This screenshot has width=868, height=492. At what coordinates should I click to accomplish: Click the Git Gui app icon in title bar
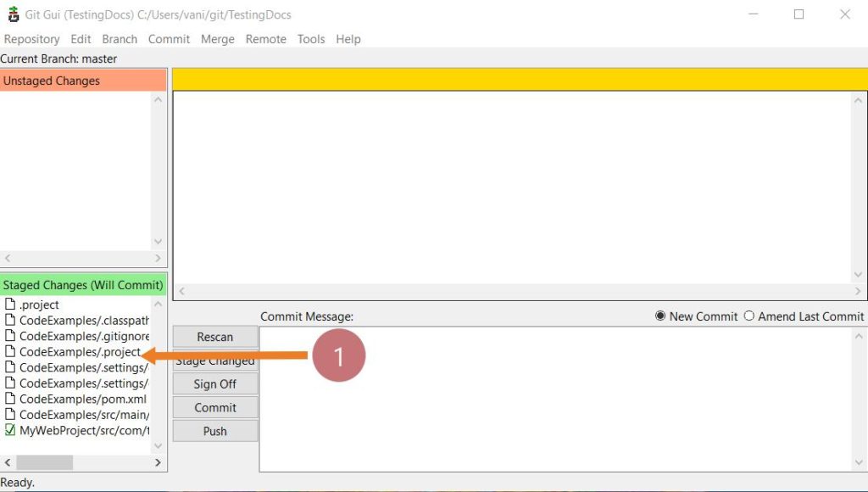click(13, 14)
